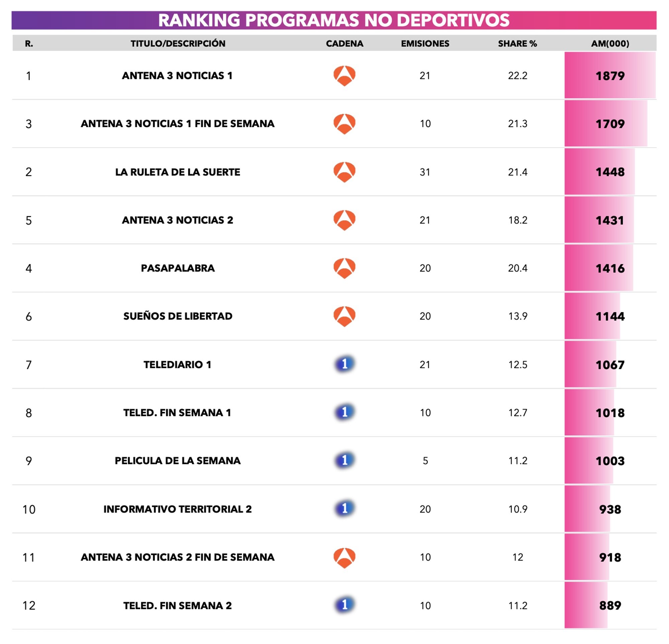The image size is (669, 644).
Task: Click the Antena 3 Noticias 2 title
Action: tap(178, 220)
